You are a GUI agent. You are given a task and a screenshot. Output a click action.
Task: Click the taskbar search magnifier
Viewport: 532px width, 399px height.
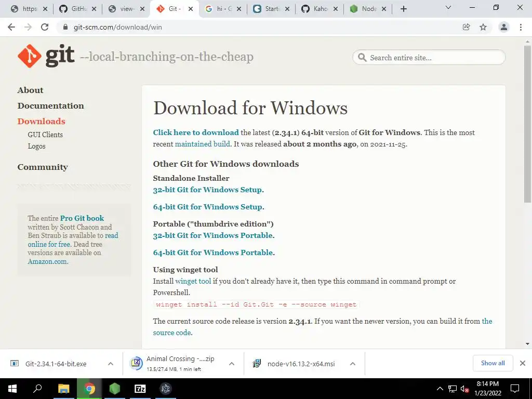37,389
